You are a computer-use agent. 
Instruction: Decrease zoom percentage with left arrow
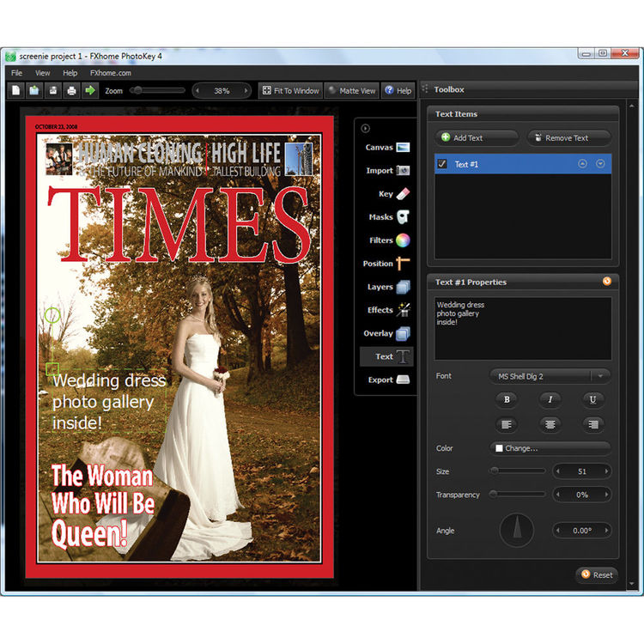click(x=197, y=91)
